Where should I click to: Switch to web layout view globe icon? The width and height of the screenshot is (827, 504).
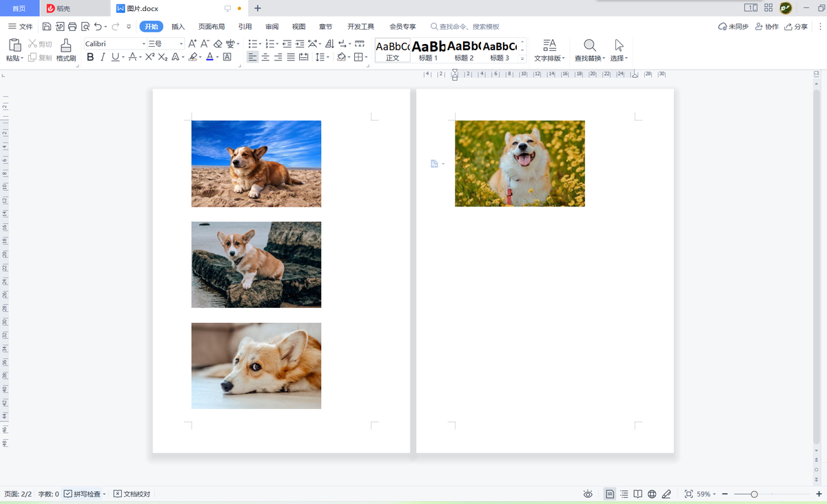652,494
